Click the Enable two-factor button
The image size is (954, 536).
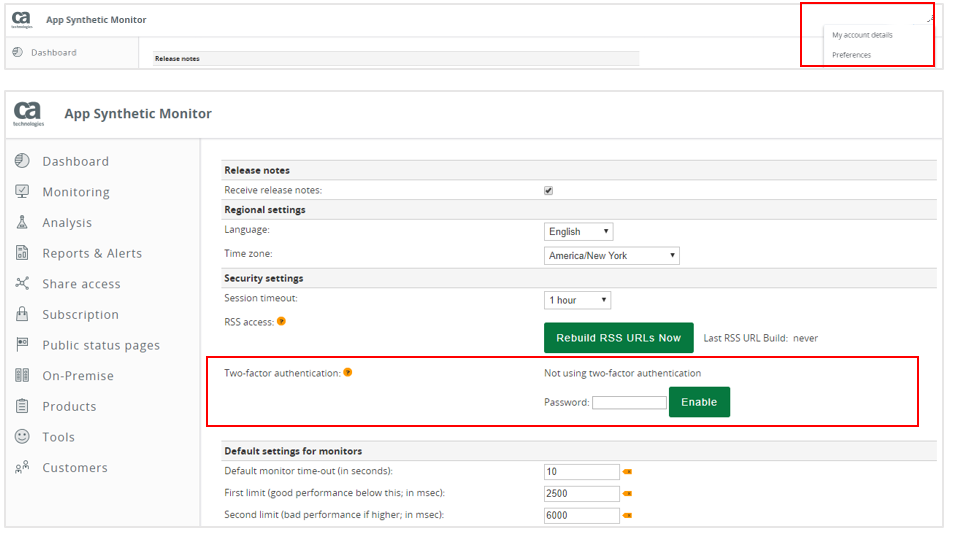click(x=699, y=402)
